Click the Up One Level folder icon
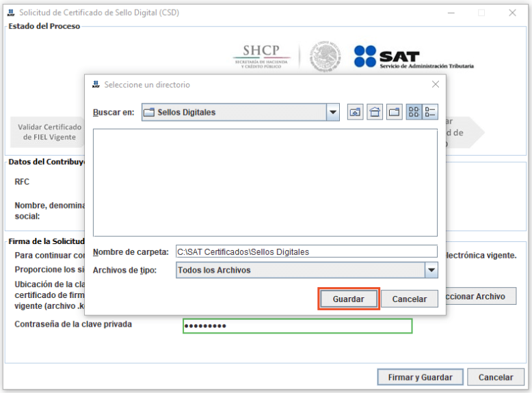The image size is (532, 393). click(x=355, y=113)
